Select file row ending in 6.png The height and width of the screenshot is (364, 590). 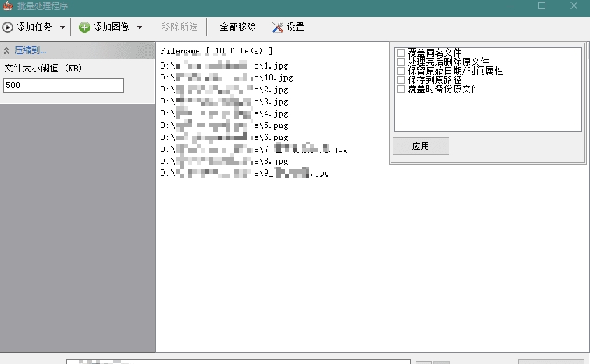(224, 137)
